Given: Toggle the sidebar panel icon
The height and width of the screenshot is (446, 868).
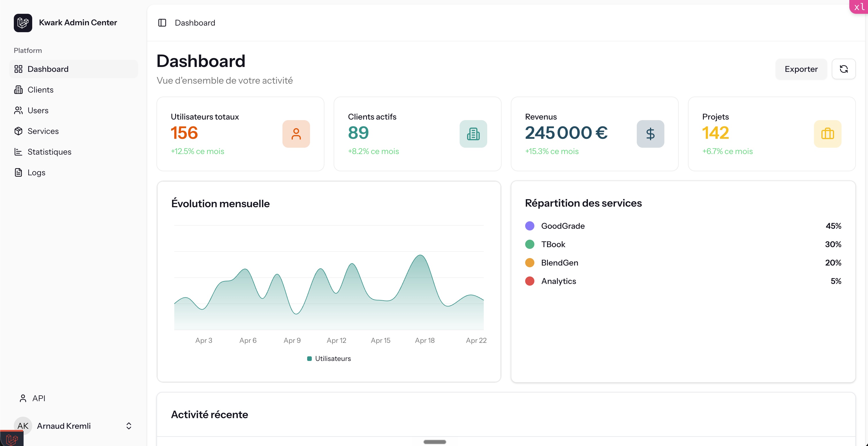Looking at the screenshot, I should (x=162, y=22).
